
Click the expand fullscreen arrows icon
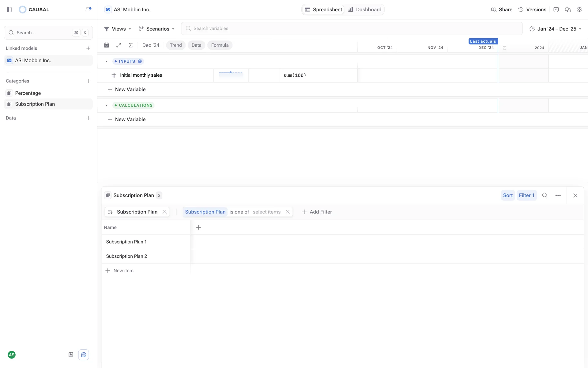(119, 45)
